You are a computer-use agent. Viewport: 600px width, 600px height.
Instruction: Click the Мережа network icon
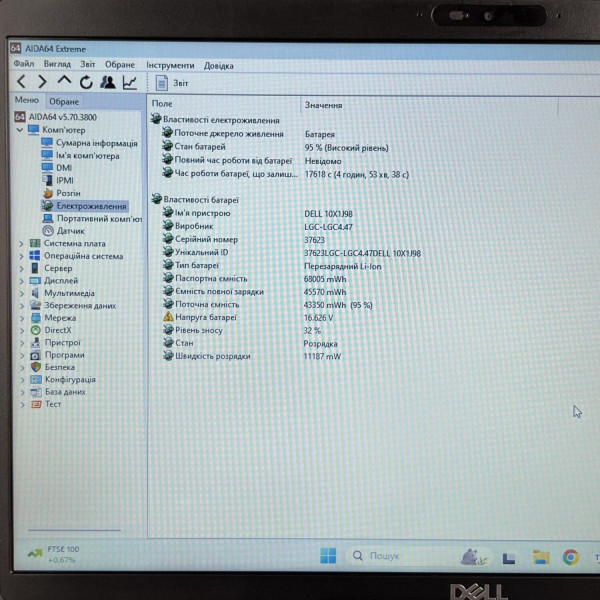[x=36, y=318]
